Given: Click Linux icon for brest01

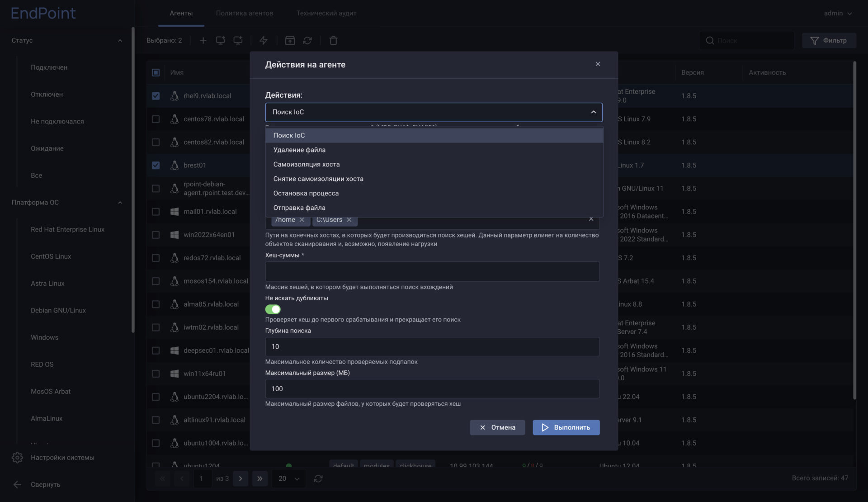Looking at the screenshot, I should 175,166.
